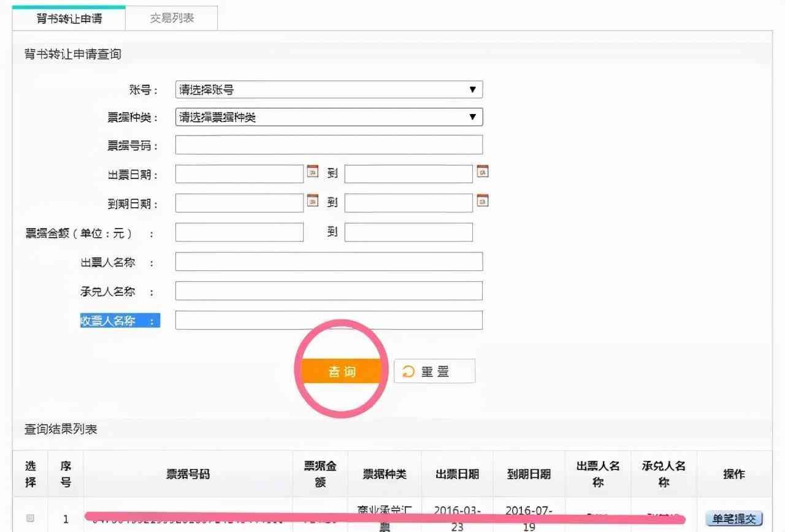Click the 承兑人名称 input field

pyautogui.click(x=329, y=291)
